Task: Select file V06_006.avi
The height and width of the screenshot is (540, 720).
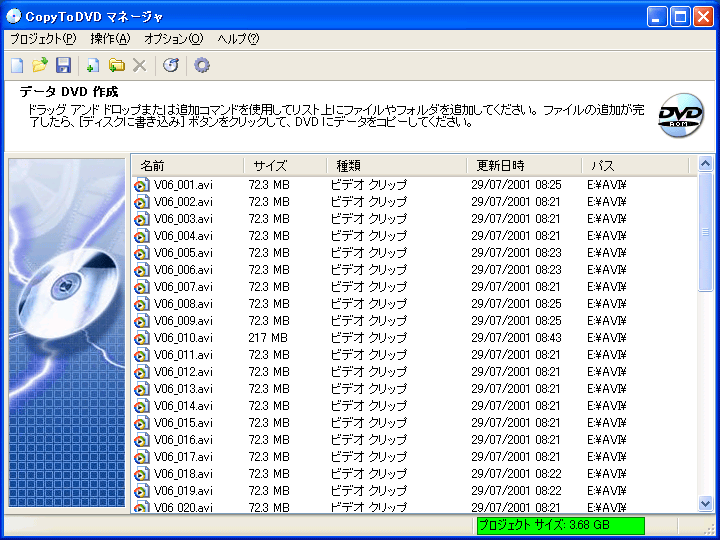Action: coord(183,270)
